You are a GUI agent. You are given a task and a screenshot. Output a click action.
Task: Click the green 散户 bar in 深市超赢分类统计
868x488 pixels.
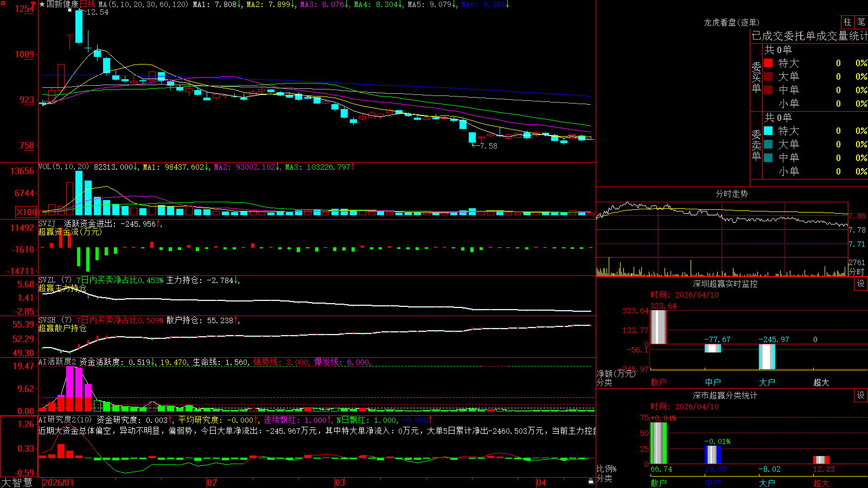point(659,443)
